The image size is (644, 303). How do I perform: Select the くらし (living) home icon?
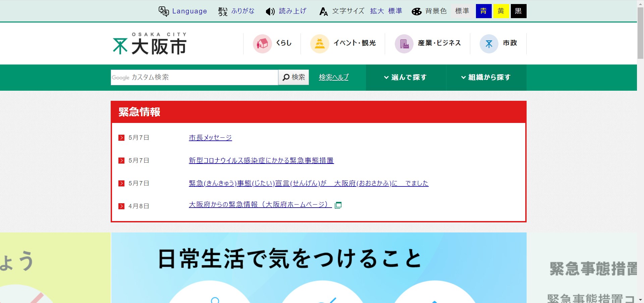click(x=262, y=43)
